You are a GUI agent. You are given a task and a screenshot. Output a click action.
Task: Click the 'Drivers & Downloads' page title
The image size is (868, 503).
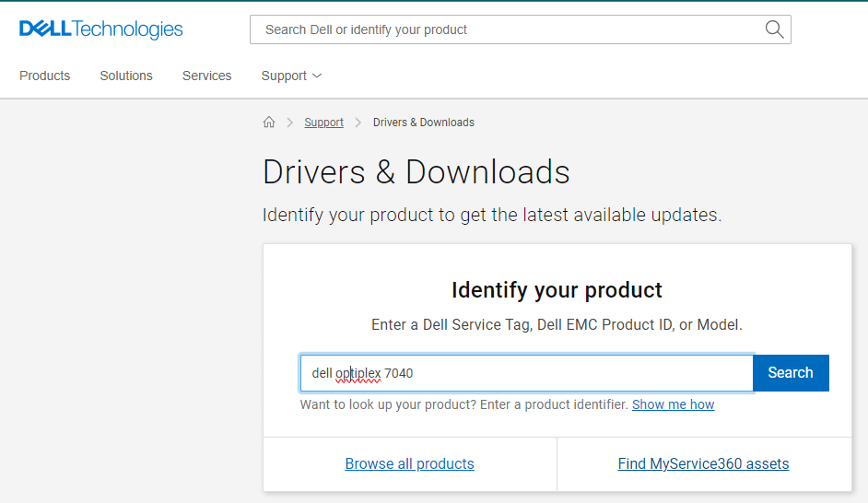click(x=416, y=171)
